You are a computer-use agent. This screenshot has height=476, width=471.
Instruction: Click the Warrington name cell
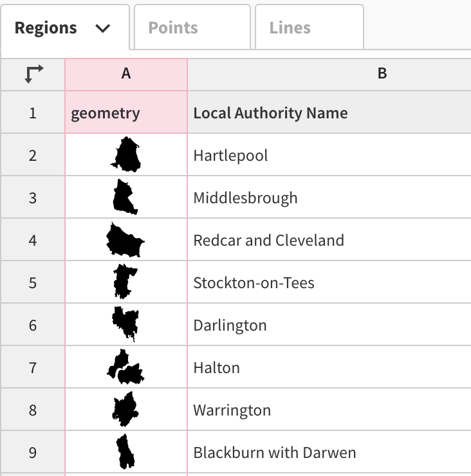(232, 410)
